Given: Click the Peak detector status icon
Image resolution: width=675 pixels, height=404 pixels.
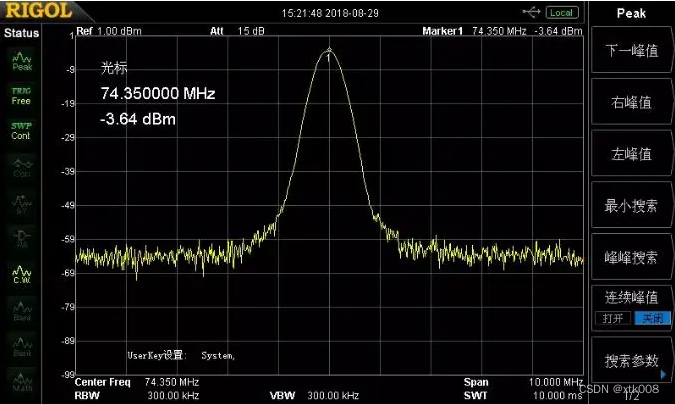Looking at the screenshot, I should [x=22, y=62].
